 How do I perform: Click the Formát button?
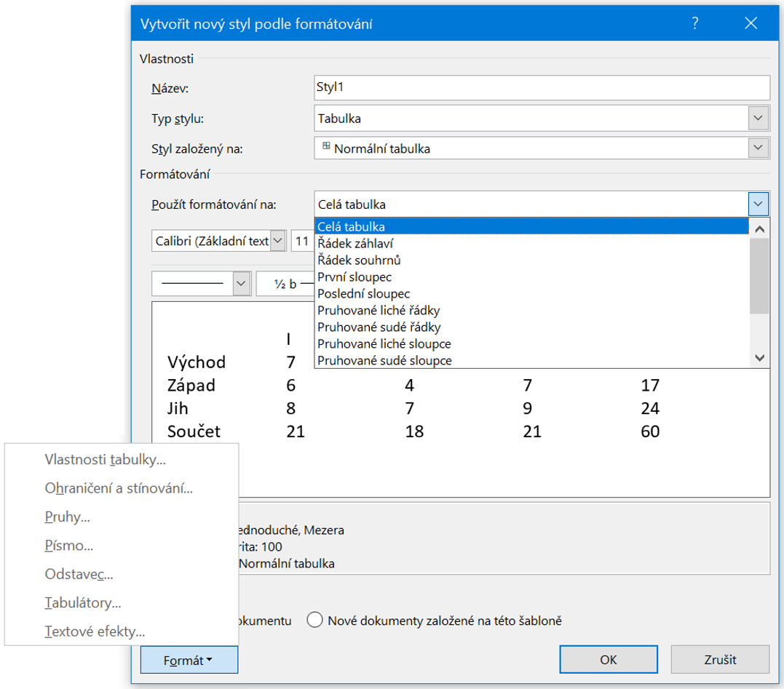[x=189, y=661]
